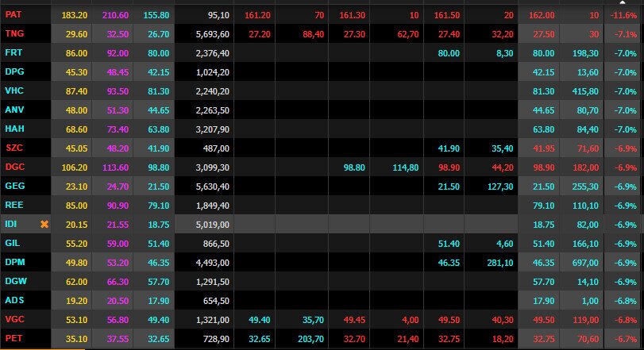Click PAT matched price 162.00

tap(542, 15)
